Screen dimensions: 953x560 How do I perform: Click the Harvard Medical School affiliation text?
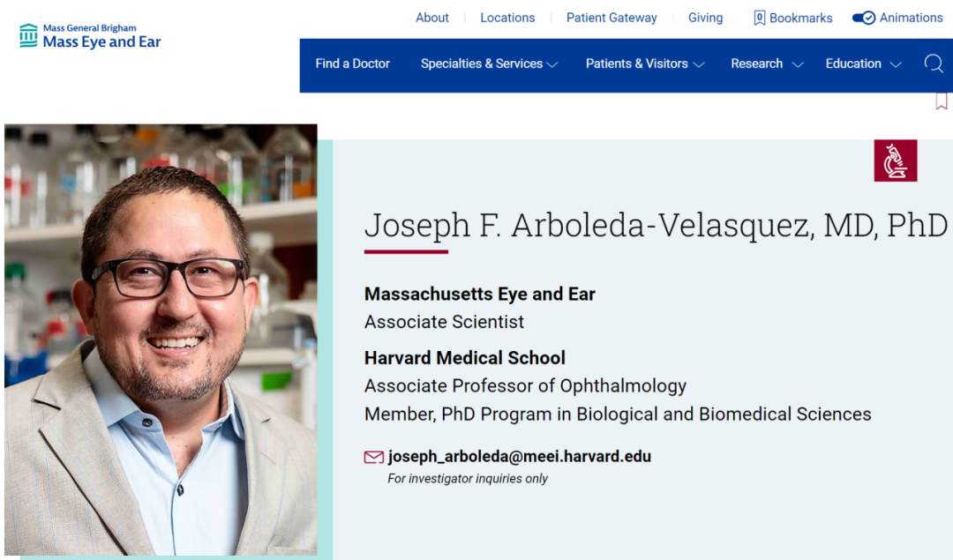[465, 358]
